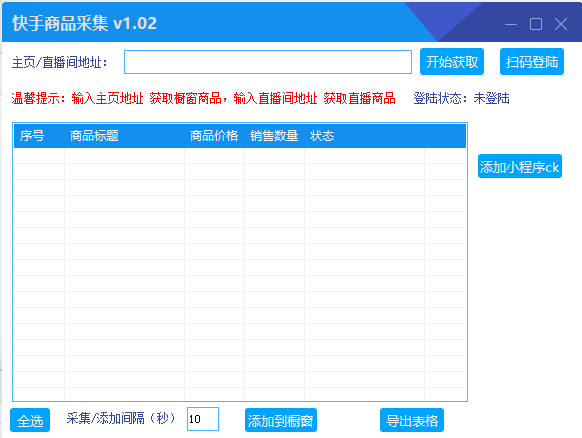Image resolution: width=582 pixels, height=438 pixels.
Task: Focus the 主页/直播间地址 input field
Action: click(x=268, y=62)
